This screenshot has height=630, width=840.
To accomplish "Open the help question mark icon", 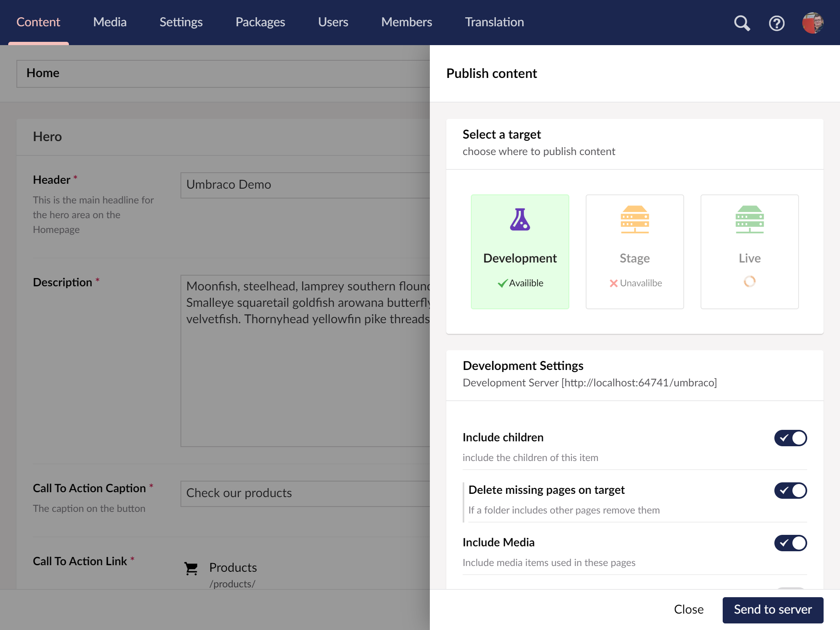I will (776, 23).
